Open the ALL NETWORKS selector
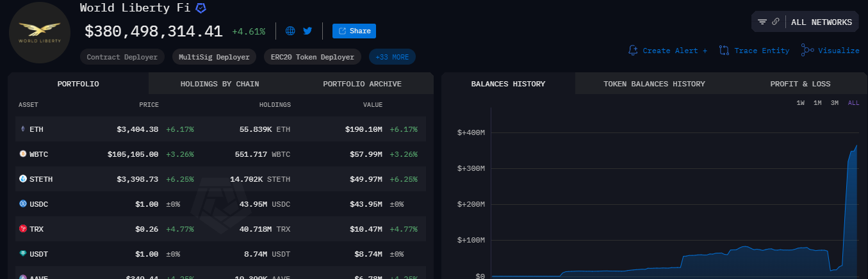This screenshot has height=279, width=868. point(822,22)
